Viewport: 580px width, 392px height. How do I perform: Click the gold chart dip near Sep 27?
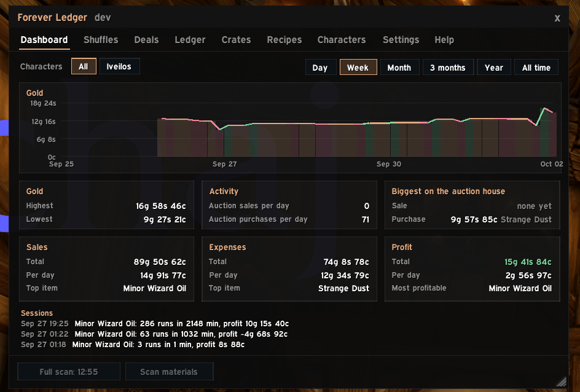point(220,128)
